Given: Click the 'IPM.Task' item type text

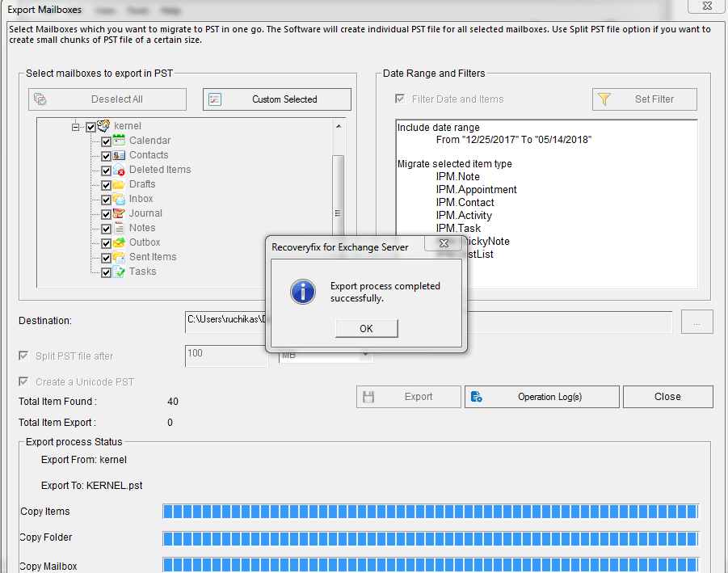Looking at the screenshot, I should [458, 229].
